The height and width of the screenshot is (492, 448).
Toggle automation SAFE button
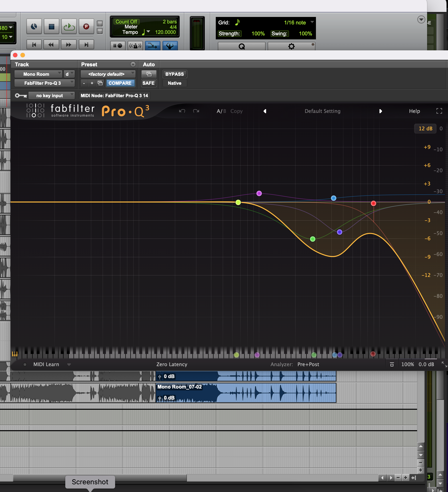coord(149,83)
